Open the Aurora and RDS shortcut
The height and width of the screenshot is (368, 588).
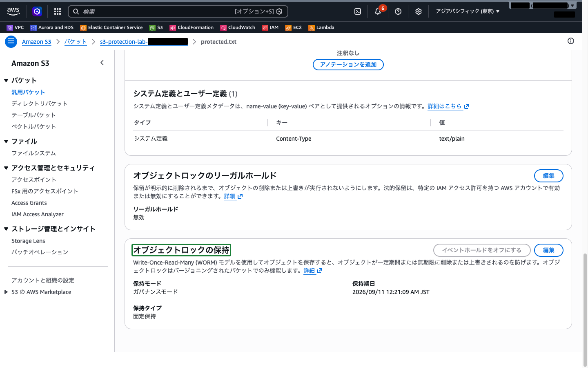tap(52, 27)
